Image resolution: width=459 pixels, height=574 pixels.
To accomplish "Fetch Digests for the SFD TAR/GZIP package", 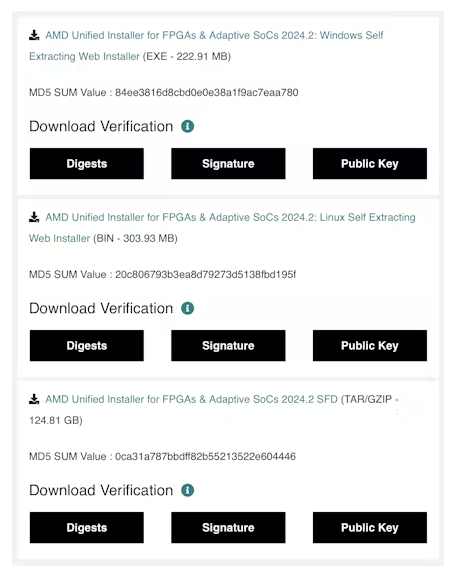I will [87, 528].
